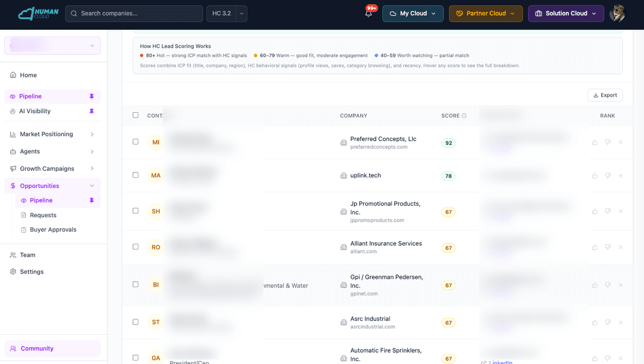Dismiss the Jp Promotional Products row
Image resolution: width=644 pixels, height=364 pixels.
tap(621, 211)
